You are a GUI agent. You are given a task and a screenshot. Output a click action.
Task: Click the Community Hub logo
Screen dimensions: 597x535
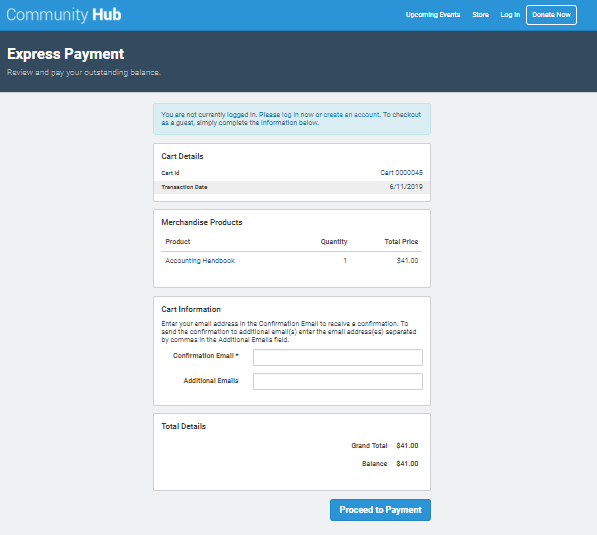tap(64, 15)
